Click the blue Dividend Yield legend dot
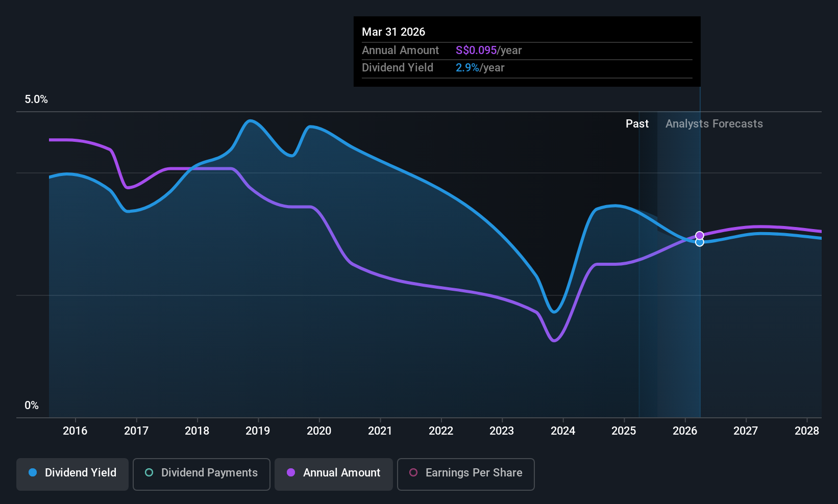This screenshot has width=838, height=504. pyautogui.click(x=33, y=472)
